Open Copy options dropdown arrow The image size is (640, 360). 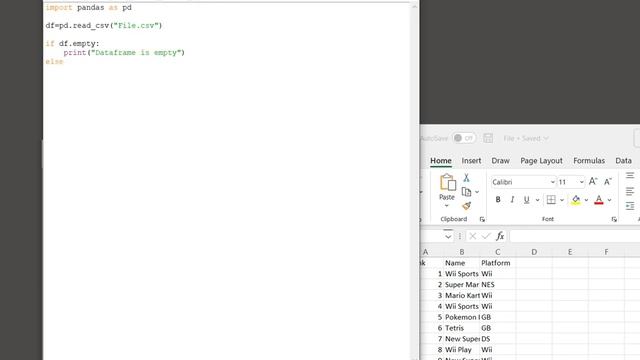point(477,192)
